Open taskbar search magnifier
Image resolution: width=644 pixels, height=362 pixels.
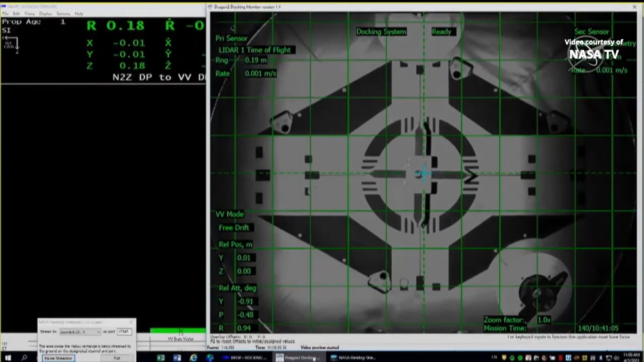point(24,358)
